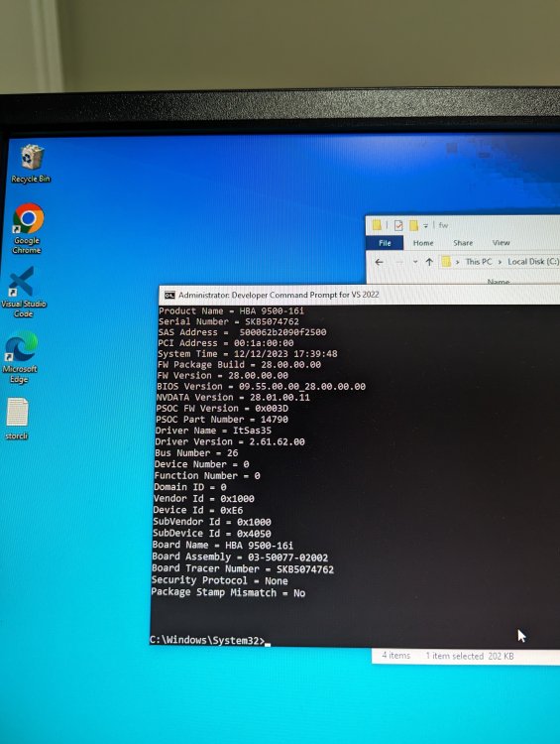Click the 'FW Version = 28.00.00.00' line
The width and height of the screenshot is (560, 744).
pos(222,376)
